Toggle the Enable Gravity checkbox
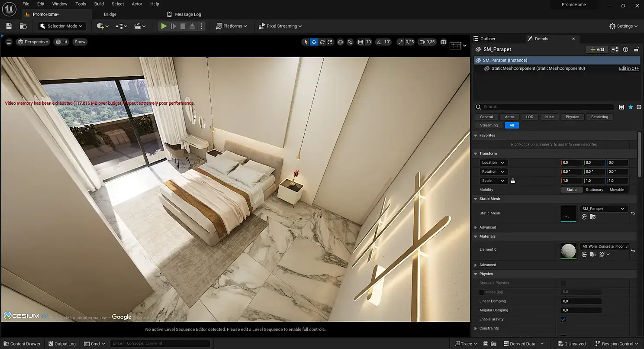 click(x=563, y=320)
